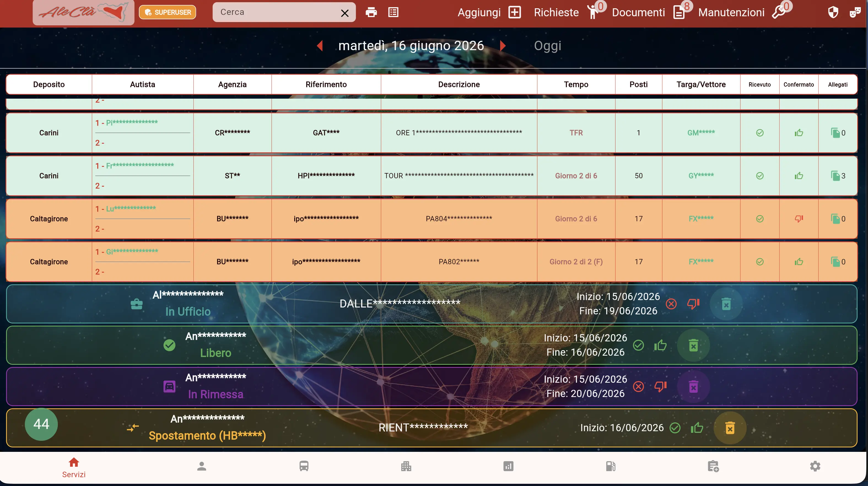The height and width of the screenshot is (486, 868).
Task: Click thumbs-up on the Libero row
Action: (x=660, y=345)
